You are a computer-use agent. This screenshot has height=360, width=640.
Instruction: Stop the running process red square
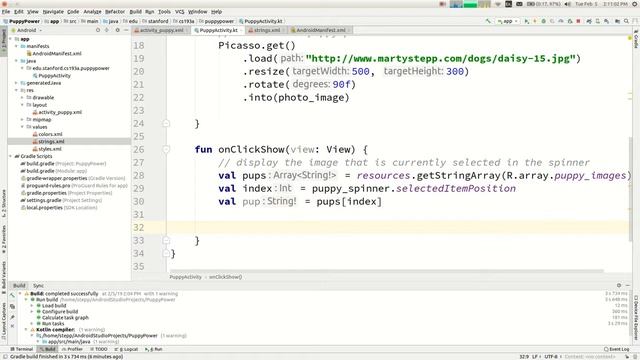578,21
